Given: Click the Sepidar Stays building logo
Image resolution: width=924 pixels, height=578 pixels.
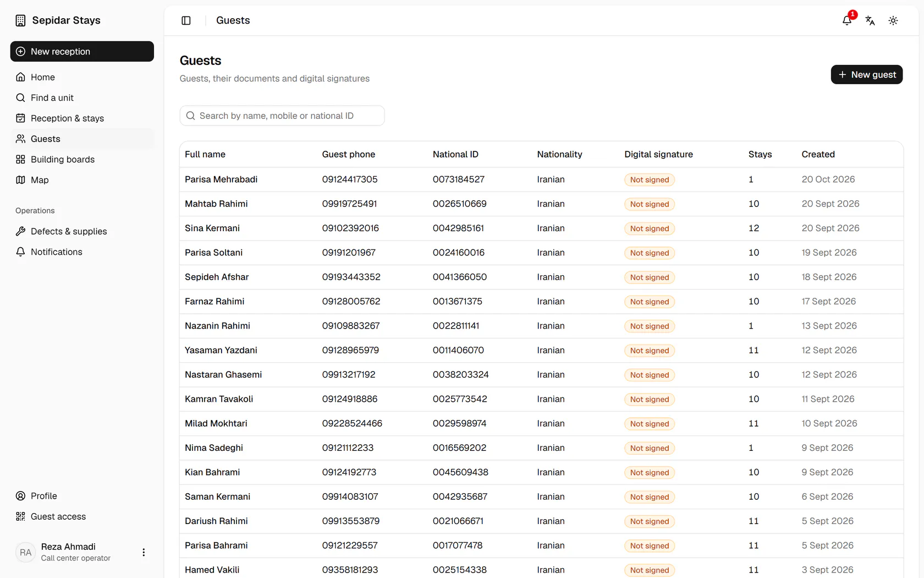Looking at the screenshot, I should 20,20.
